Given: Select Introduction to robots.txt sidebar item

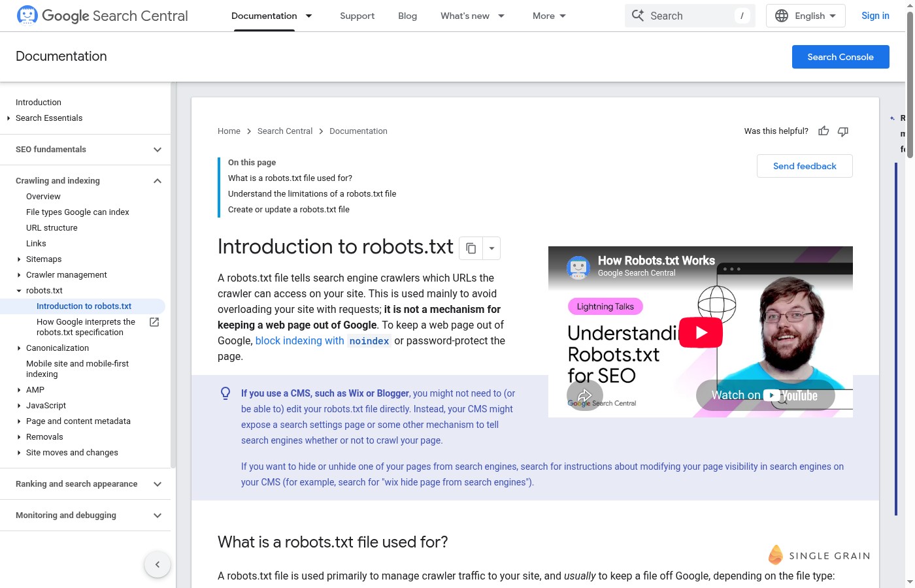Looking at the screenshot, I should coord(82,306).
